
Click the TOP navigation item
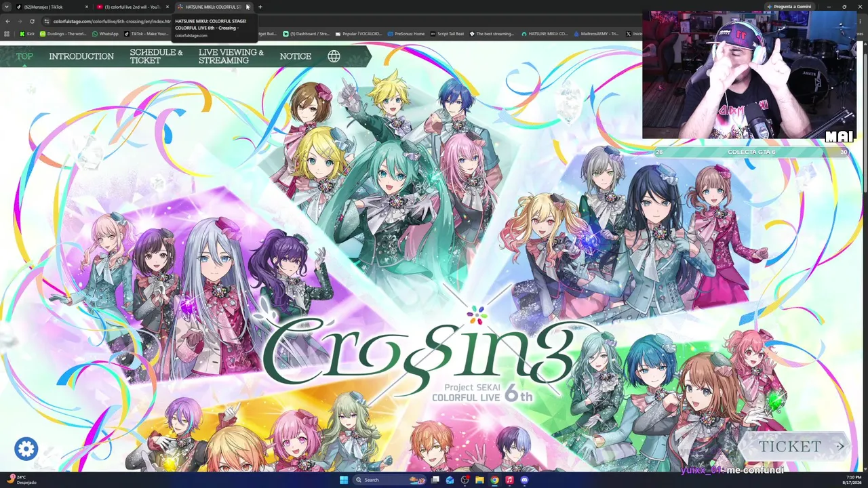coord(24,56)
